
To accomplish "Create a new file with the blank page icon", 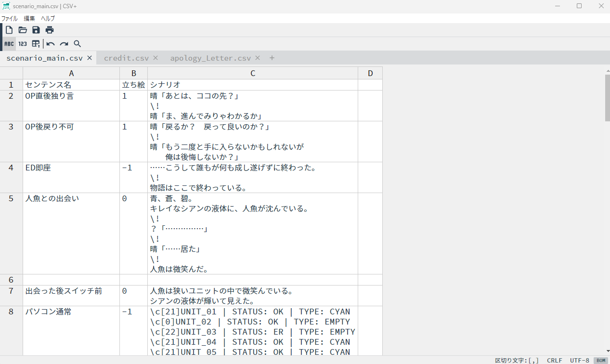I will coord(9,30).
